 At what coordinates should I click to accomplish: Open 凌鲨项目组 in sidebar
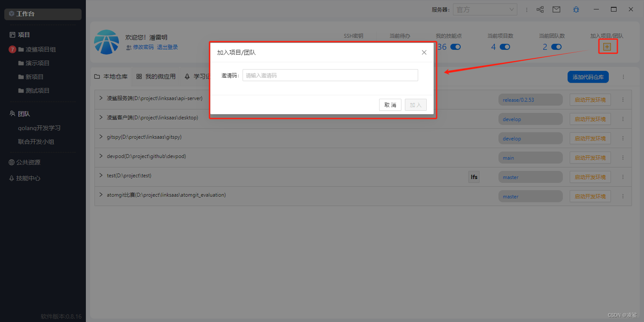[41, 49]
